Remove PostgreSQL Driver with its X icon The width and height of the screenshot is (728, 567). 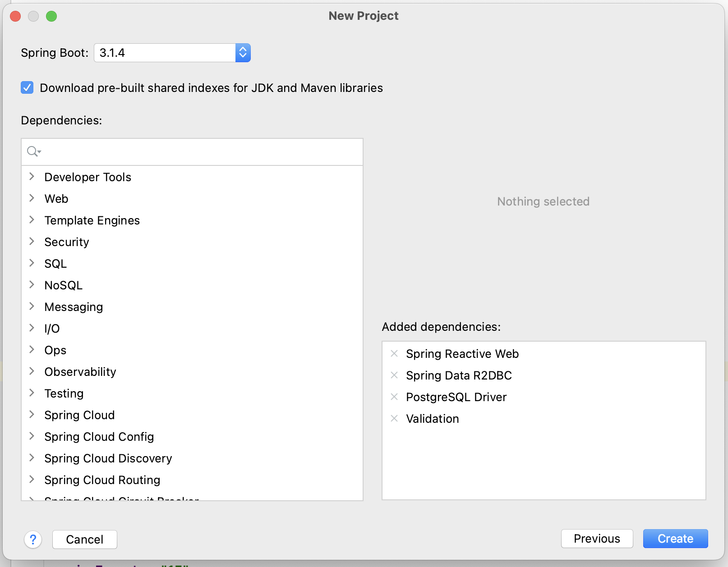394,397
